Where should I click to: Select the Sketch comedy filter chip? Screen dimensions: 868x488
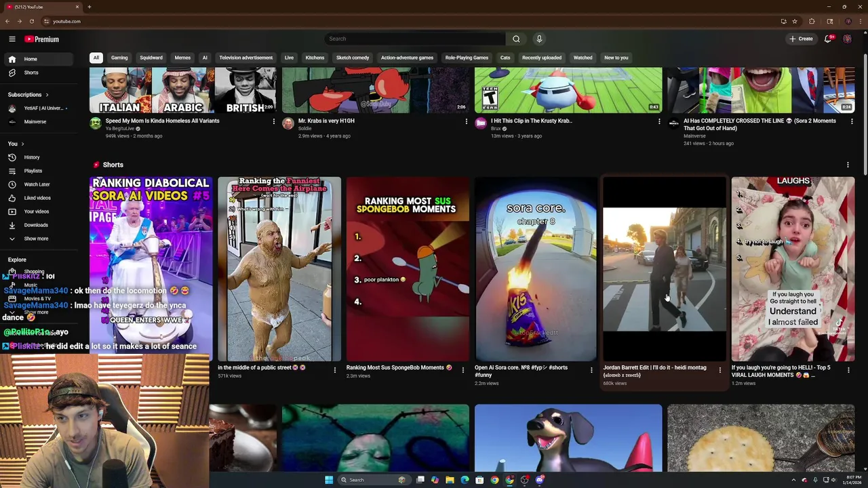click(353, 58)
